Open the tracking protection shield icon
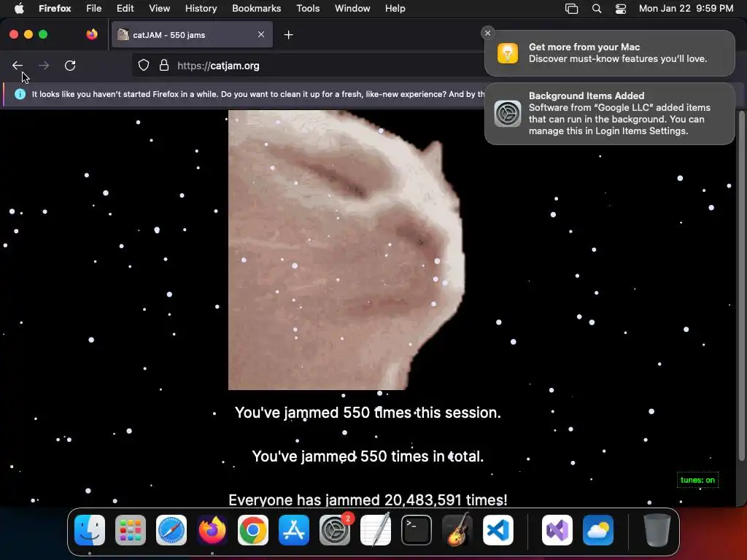747x560 pixels. pos(144,66)
